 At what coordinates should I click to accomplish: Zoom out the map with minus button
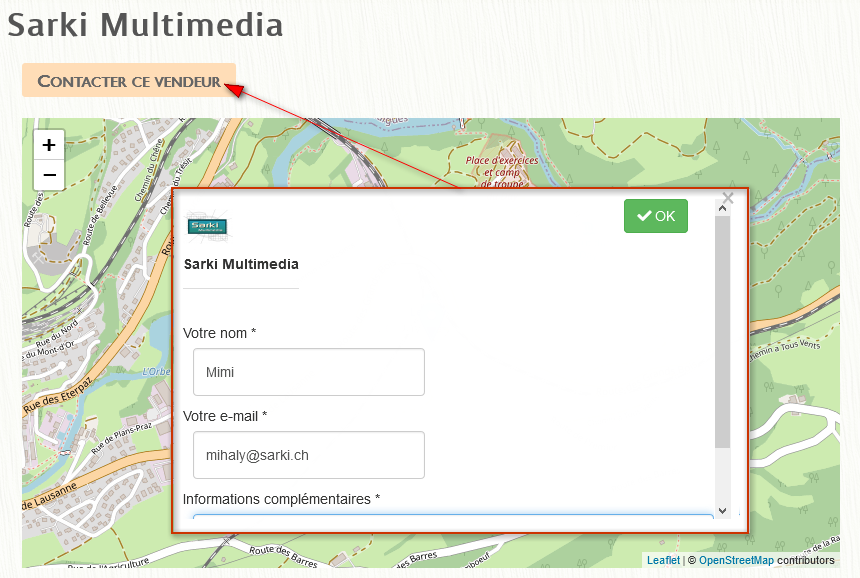click(49, 175)
